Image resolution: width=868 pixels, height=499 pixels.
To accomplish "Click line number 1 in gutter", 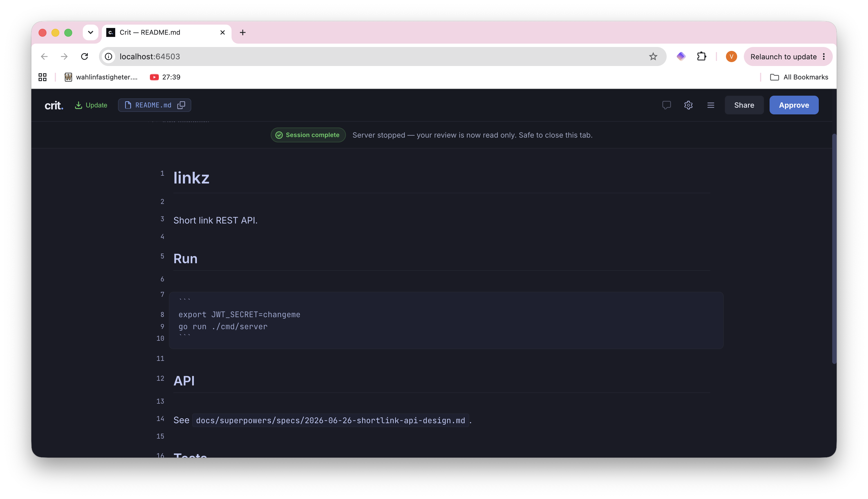I will (x=162, y=173).
